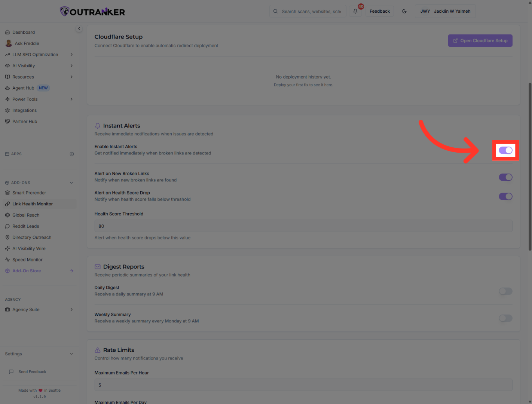Click the Global Reach globe icon

[x=7, y=215]
